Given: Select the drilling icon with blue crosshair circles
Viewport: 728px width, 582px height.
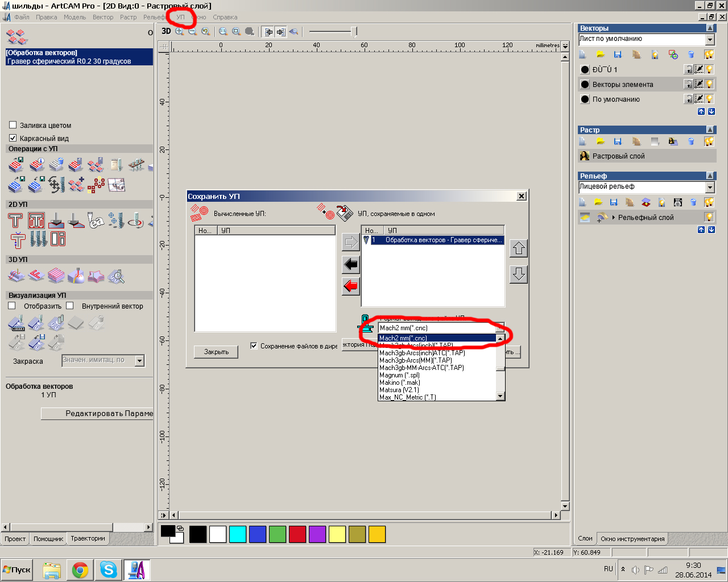Looking at the screenshot, I should pos(116,221).
